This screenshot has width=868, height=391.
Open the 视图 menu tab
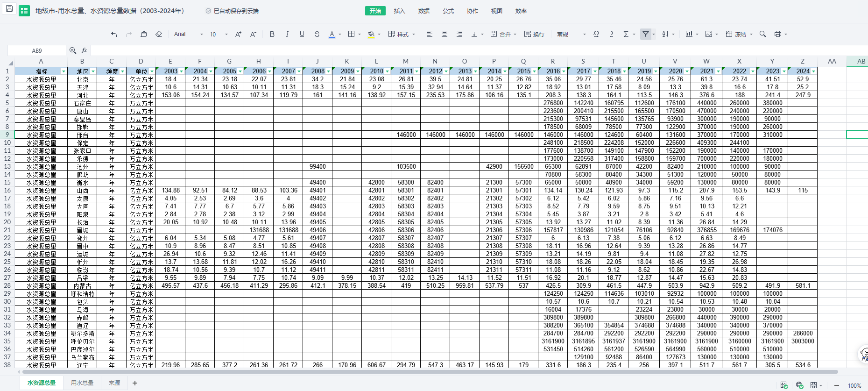point(497,11)
